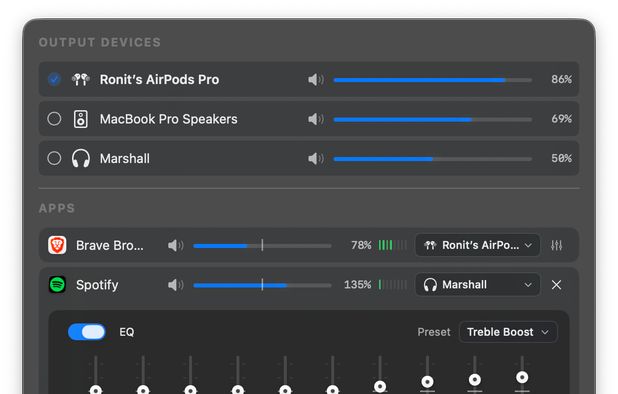618x394 pixels.
Task: Adjust Marshall volume slider
Action: tap(433, 159)
